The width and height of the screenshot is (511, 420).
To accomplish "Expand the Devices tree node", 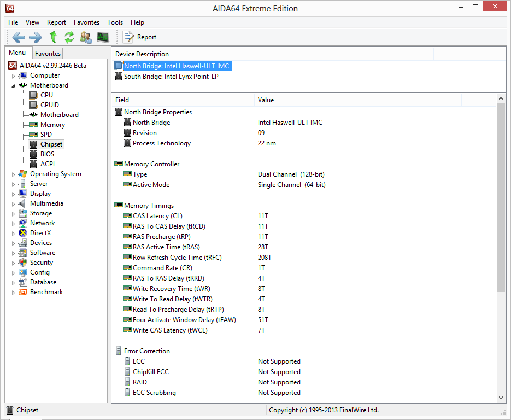I will tap(13, 243).
